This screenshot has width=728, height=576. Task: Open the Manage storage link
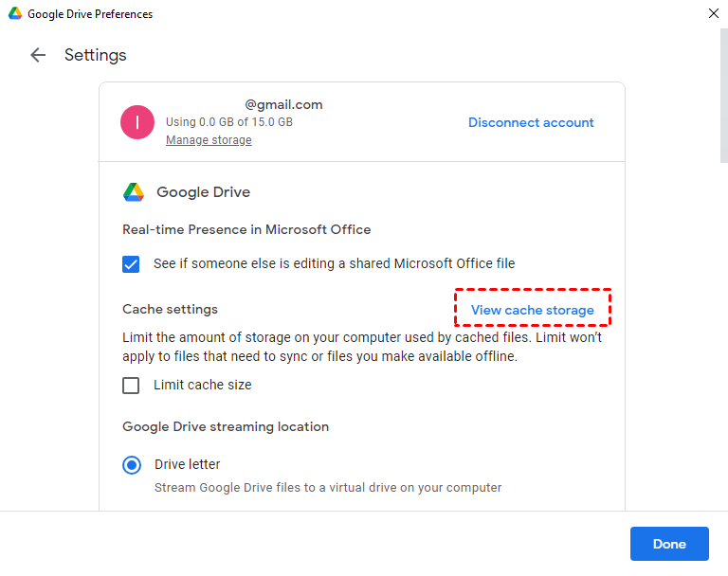coord(209,140)
